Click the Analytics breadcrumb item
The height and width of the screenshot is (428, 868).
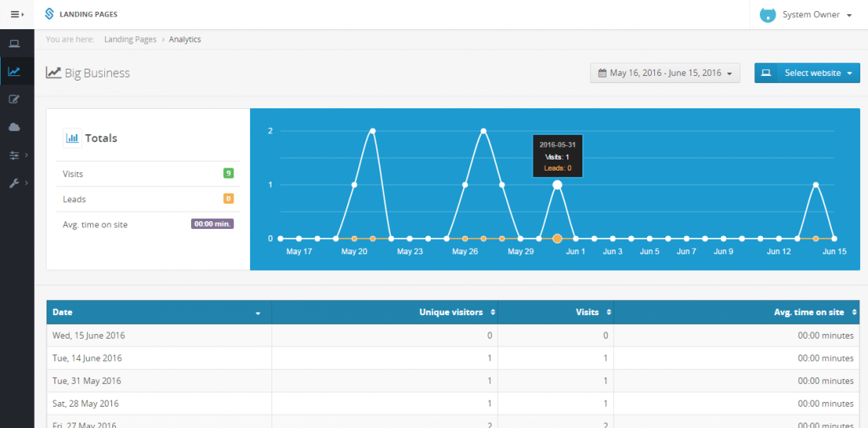[x=185, y=39]
